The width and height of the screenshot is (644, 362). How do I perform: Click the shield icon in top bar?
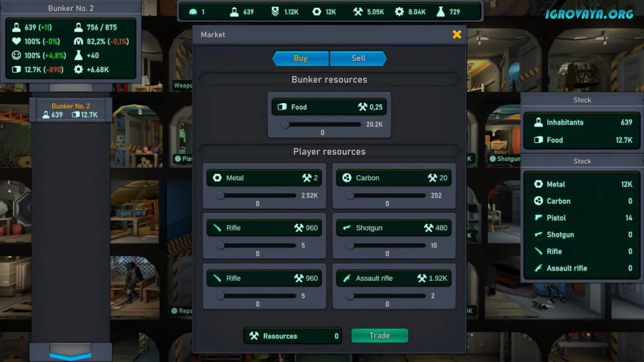click(x=275, y=12)
